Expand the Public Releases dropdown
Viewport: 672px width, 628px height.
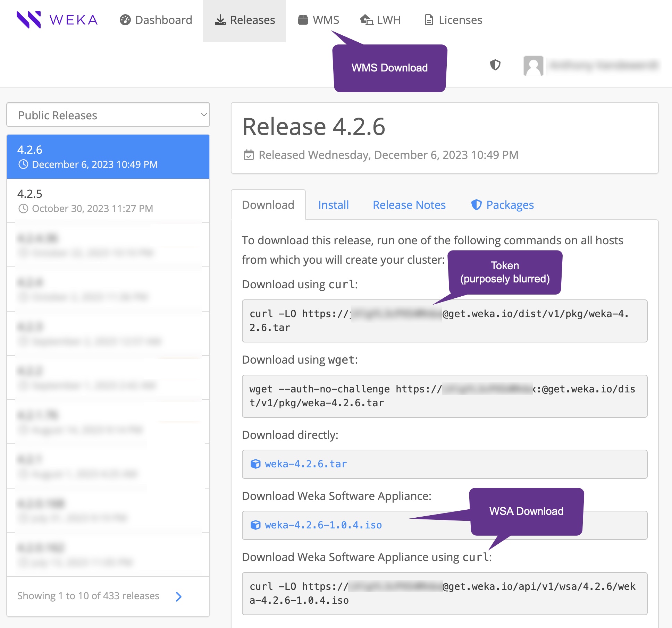(108, 115)
